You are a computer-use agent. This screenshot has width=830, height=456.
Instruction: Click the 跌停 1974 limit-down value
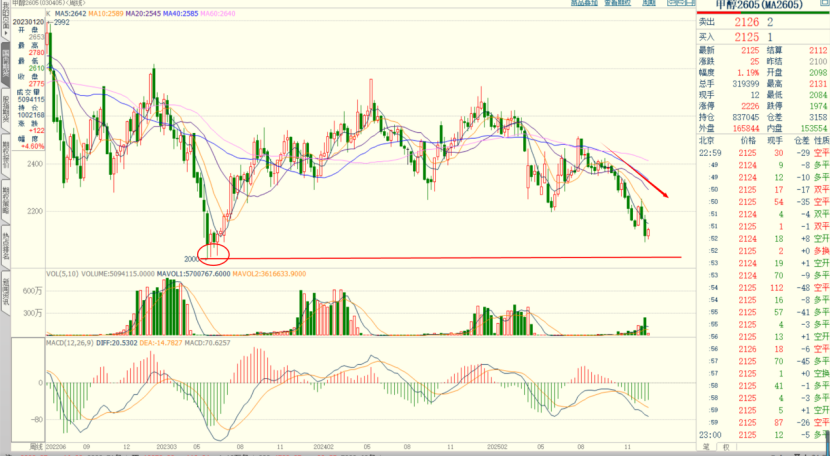818,106
